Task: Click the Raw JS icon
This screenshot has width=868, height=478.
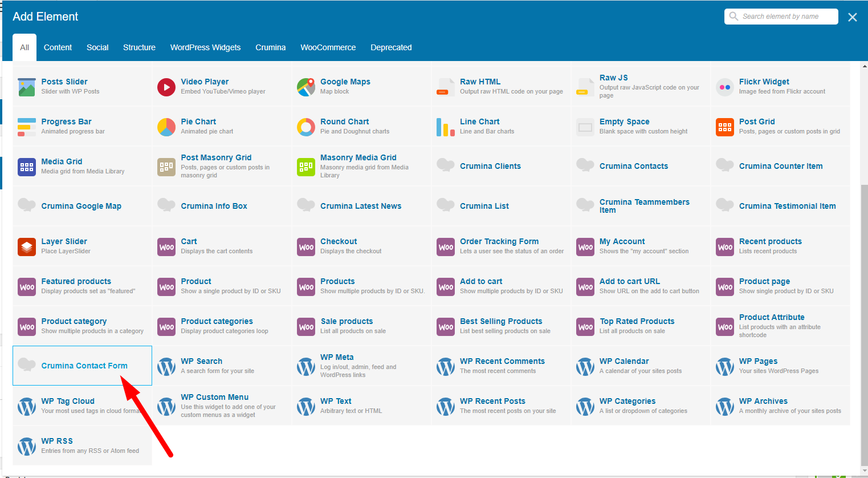Action: pos(585,87)
